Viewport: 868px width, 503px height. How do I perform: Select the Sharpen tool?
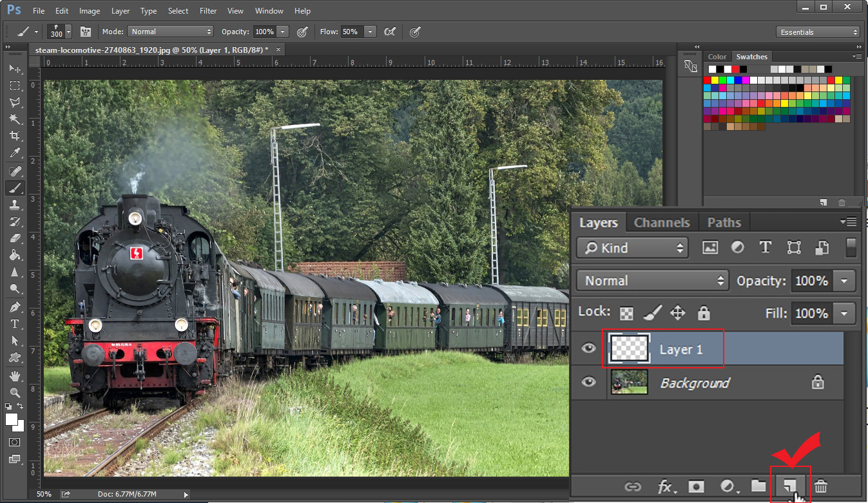point(15,272)
